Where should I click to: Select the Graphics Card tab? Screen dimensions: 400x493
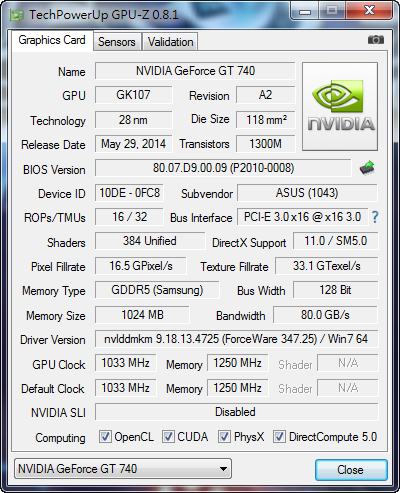52,40
